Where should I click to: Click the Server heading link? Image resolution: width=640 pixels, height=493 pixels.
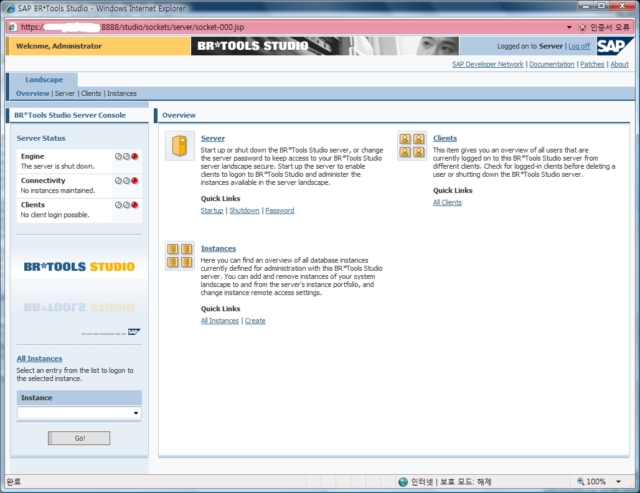[x=213, y=138]
